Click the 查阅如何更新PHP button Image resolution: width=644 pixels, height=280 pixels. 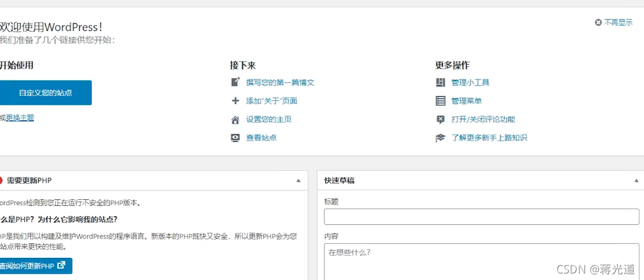[36, 266]
